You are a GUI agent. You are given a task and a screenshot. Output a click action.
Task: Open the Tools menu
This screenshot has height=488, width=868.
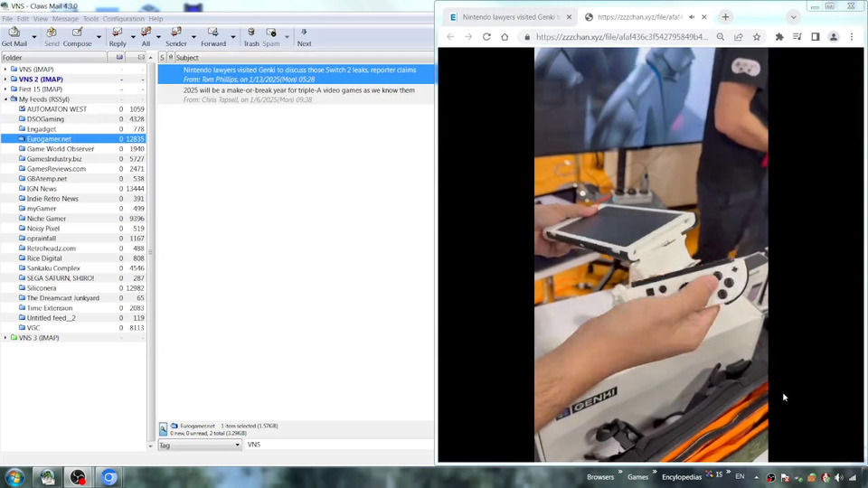90,19
